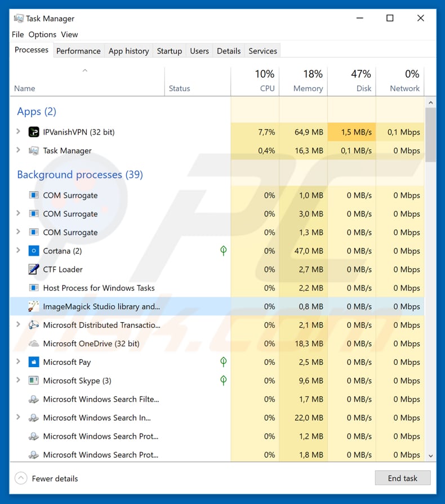Click the scrollbar down arrow
445x504 pixels.
click(x=431, y=456)
